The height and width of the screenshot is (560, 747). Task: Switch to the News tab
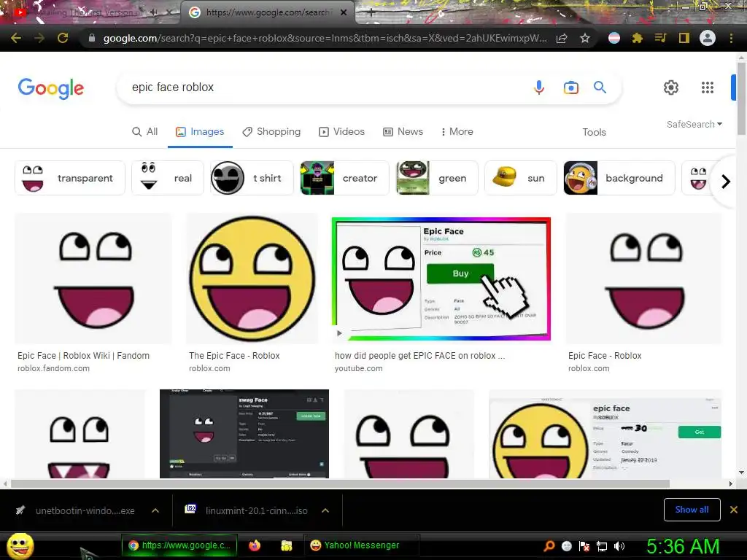click(x=403, y=132)
